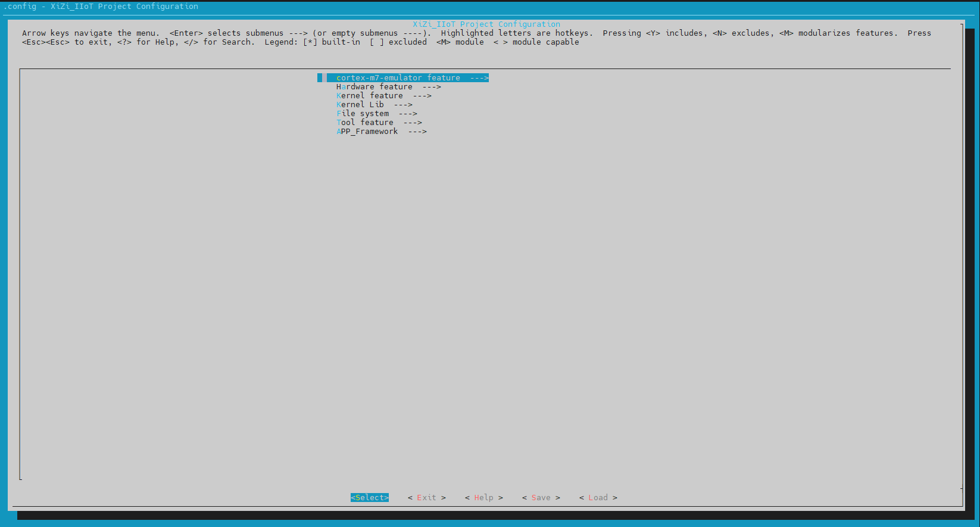Screen dimensions: 980x527
Task: Click the Select button
Action: (370, 498)
